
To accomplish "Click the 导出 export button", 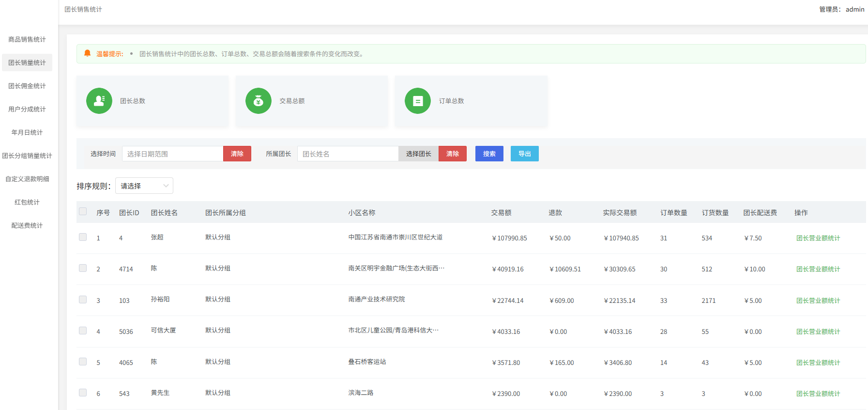I will (x=524, y=154).
